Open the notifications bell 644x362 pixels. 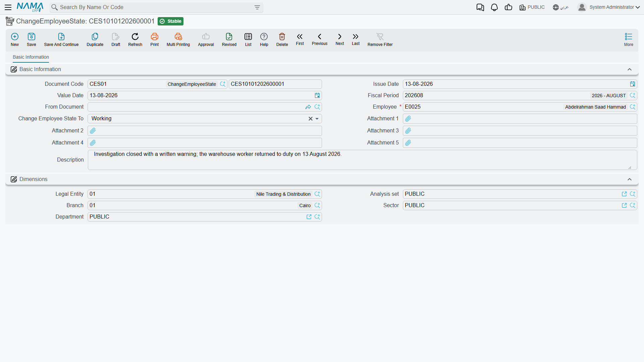tap(494, 7)
